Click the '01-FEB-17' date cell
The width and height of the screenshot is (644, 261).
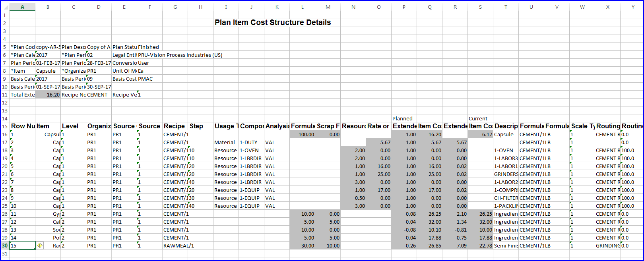click(48, 63)
